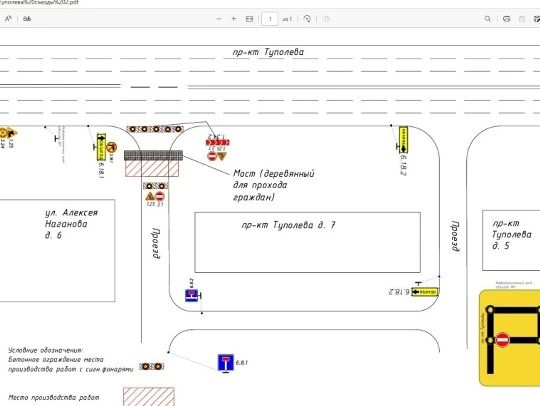Click the 'Проезд' label on left driveway

pyautogui.click(x=156, y=243)
